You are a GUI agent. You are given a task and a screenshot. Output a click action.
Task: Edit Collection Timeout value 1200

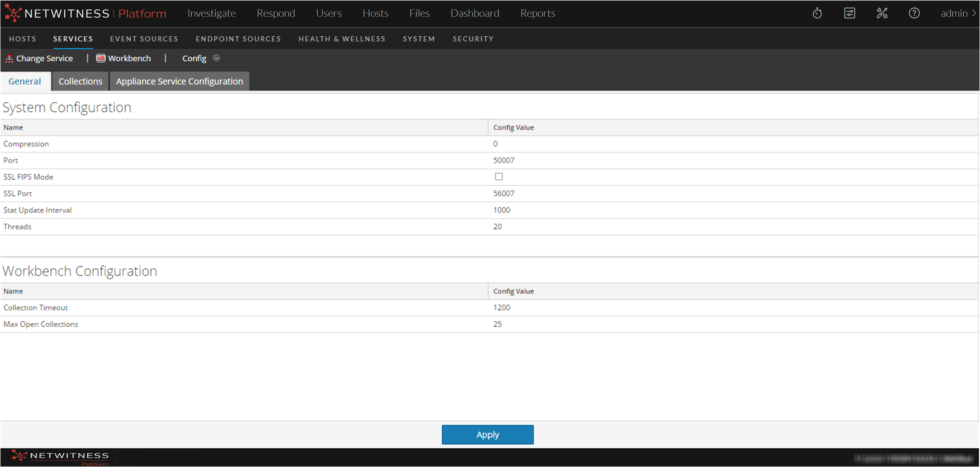click(x=502, y=308)
